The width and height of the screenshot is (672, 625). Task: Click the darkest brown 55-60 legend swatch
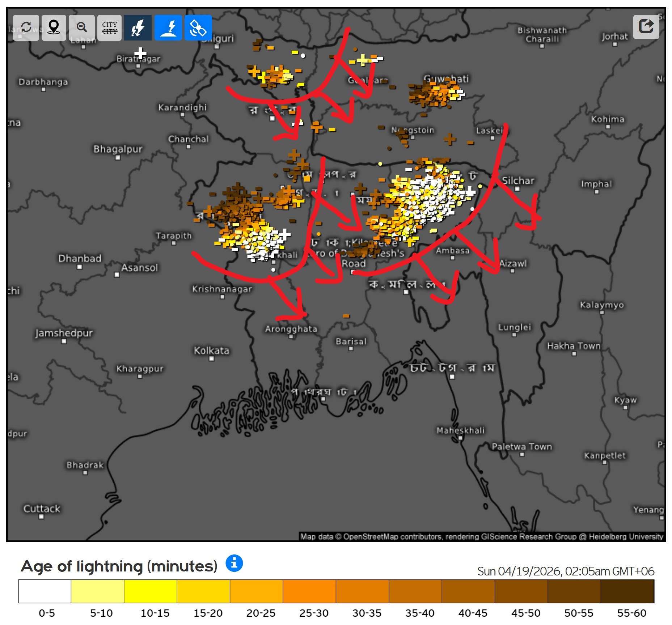click(x=627, y=591)
